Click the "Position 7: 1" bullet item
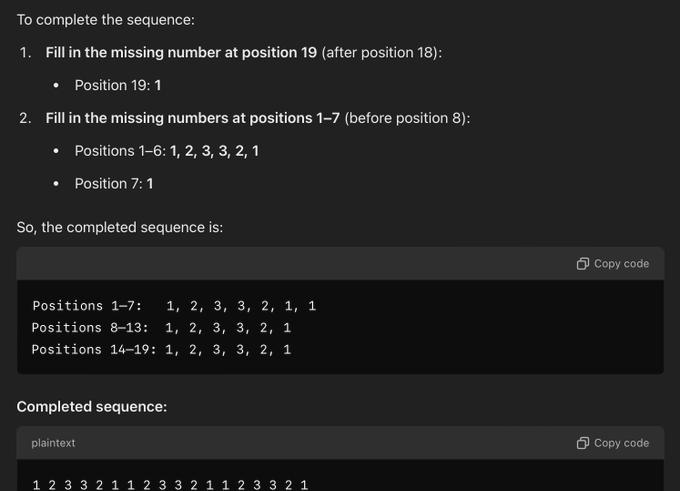680x491 pixels. pyautogui.click(x=114, y=183)
